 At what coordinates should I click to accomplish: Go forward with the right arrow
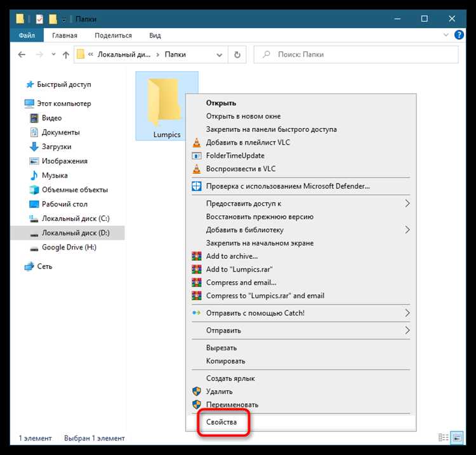click(39, 55)
